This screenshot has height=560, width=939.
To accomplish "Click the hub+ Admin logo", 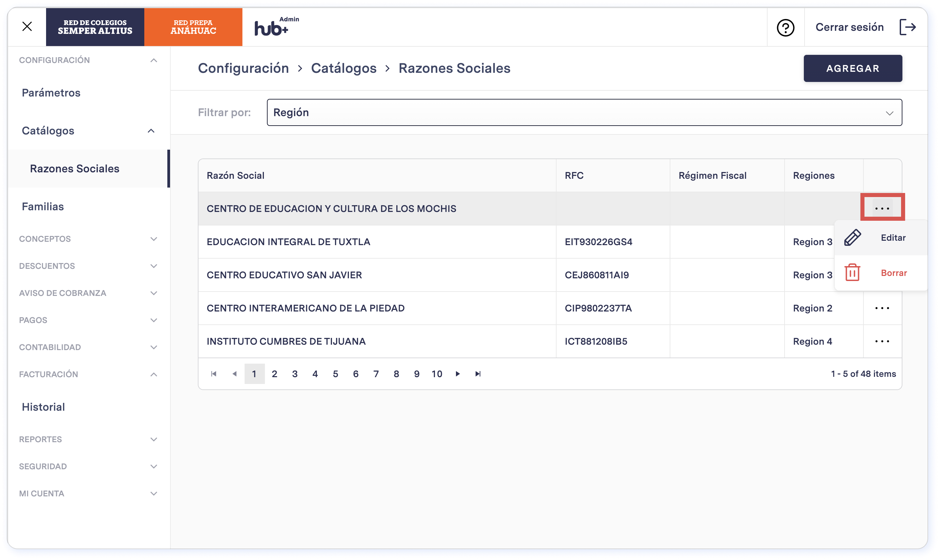I will click(x=276, y=26).
